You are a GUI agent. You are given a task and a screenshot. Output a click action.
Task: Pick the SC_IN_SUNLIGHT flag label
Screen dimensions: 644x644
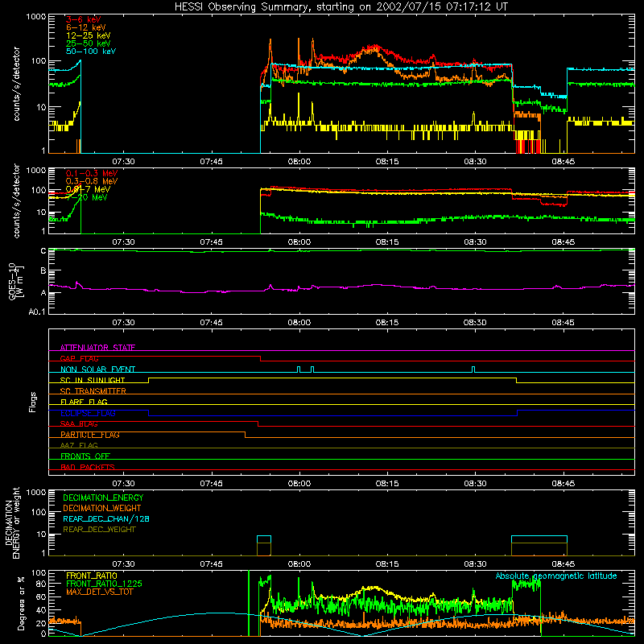(x=93, y=380)
